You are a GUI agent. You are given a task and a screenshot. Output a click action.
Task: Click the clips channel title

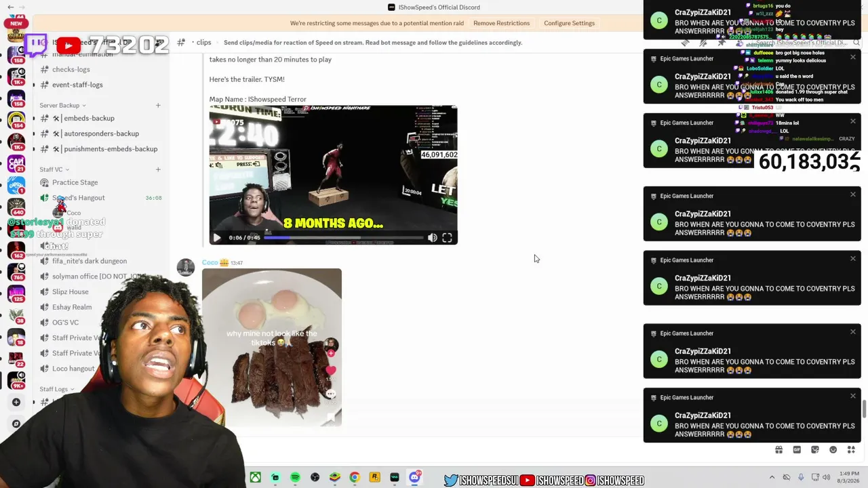(x=203, y=43)
